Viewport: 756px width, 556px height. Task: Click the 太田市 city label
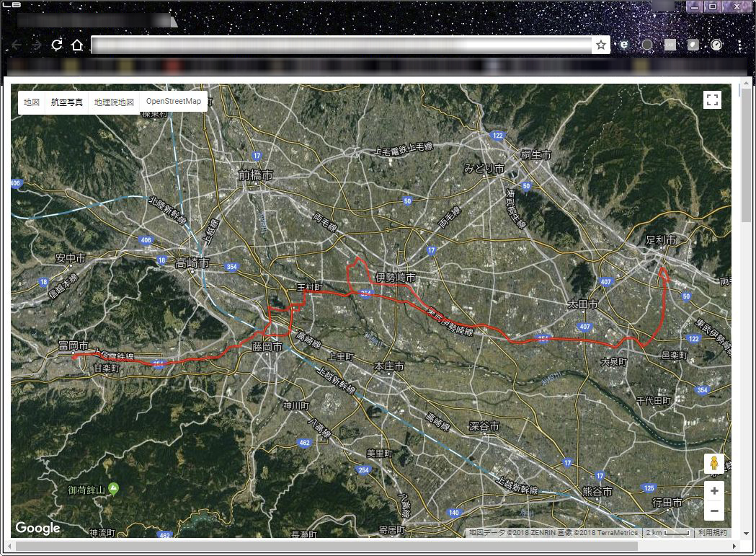[x=582, y=304]
